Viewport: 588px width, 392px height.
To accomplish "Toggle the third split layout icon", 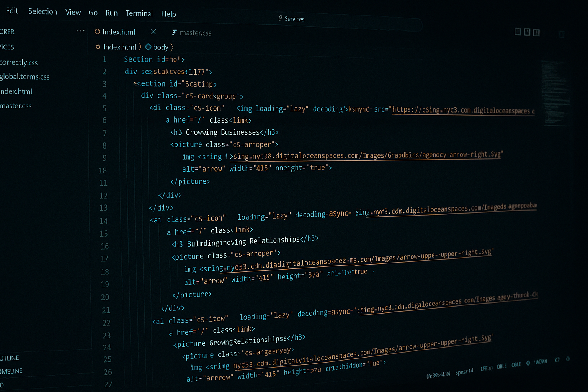I will [x=536, y=33].
